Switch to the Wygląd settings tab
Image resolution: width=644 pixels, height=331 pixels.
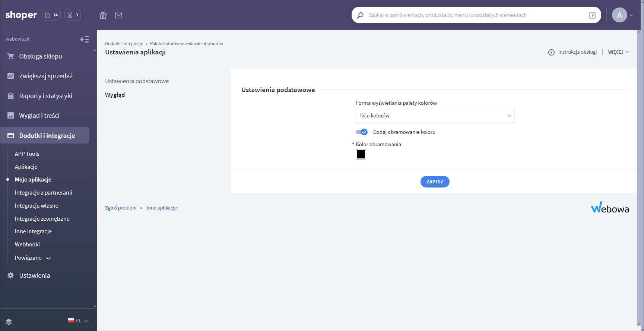115,95
